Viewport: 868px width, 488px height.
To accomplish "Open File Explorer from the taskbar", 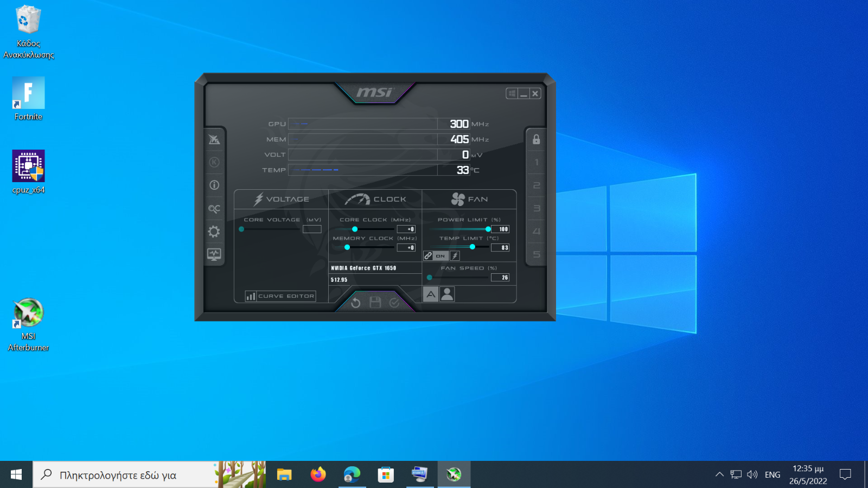I will 284,474.
